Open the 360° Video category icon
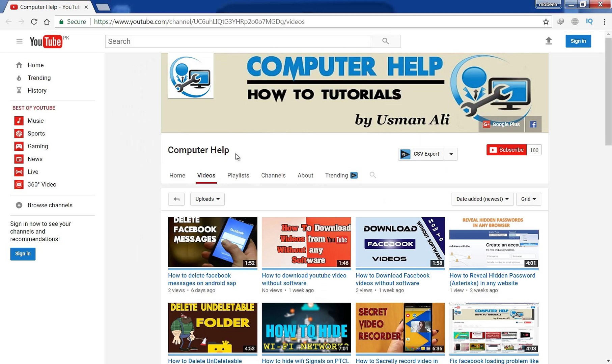 pyautogui.click(x=19, y=185)
